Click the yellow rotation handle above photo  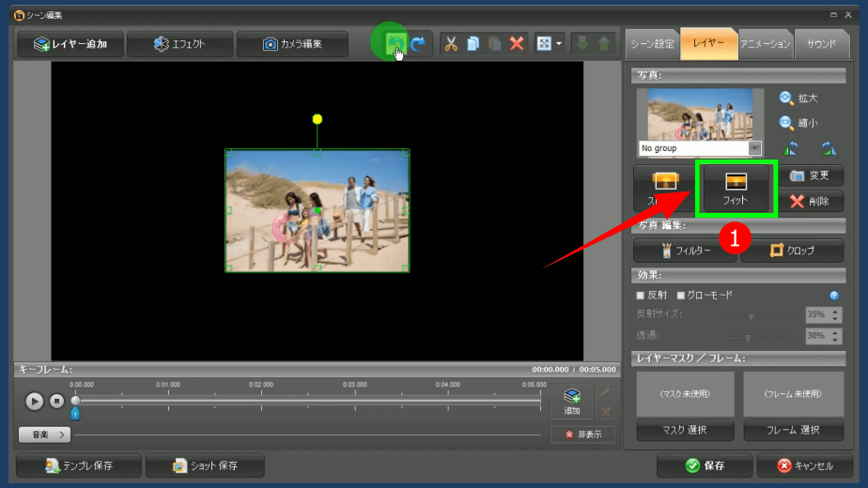click(x=318, y=119)
